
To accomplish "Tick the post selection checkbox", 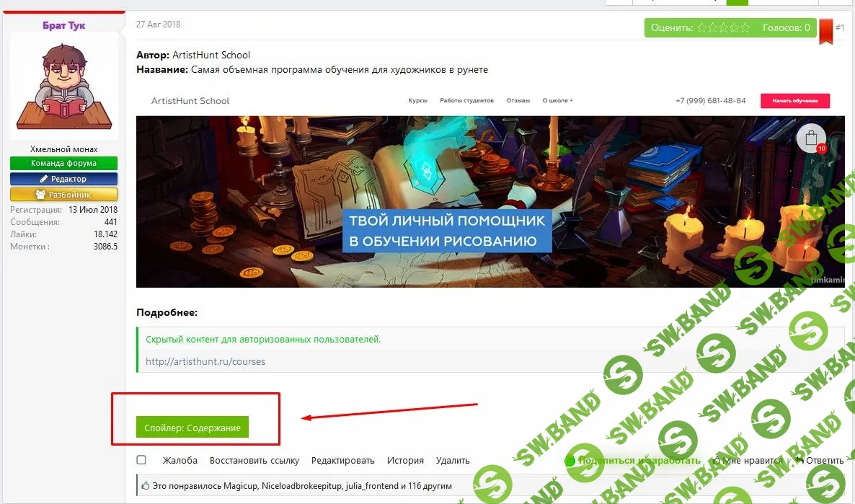I will 141,460.
